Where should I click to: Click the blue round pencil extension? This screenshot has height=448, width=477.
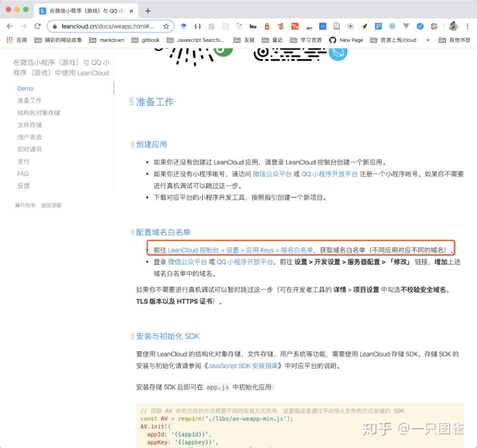click(x=420, y=26)
